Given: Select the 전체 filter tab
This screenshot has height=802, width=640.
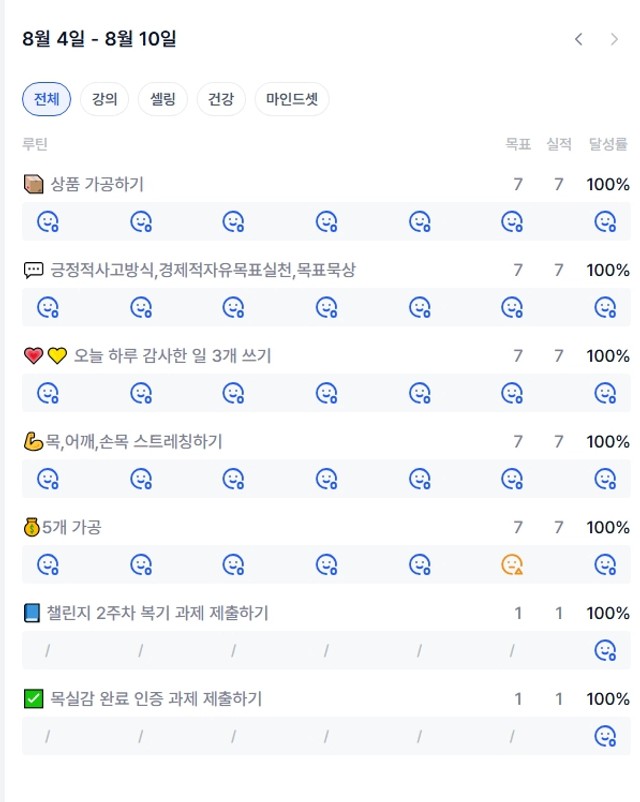Looking at the screenshot, I should tap(47, 99).
